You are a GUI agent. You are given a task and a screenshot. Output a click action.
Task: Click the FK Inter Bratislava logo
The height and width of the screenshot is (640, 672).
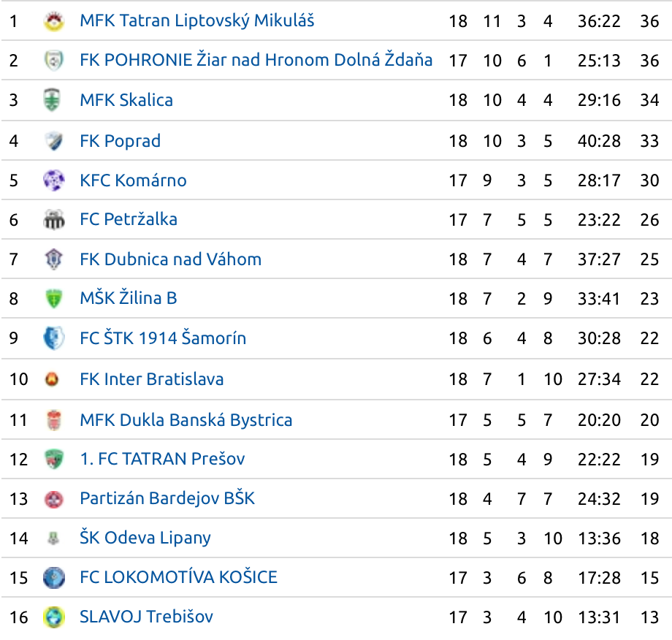52,379
